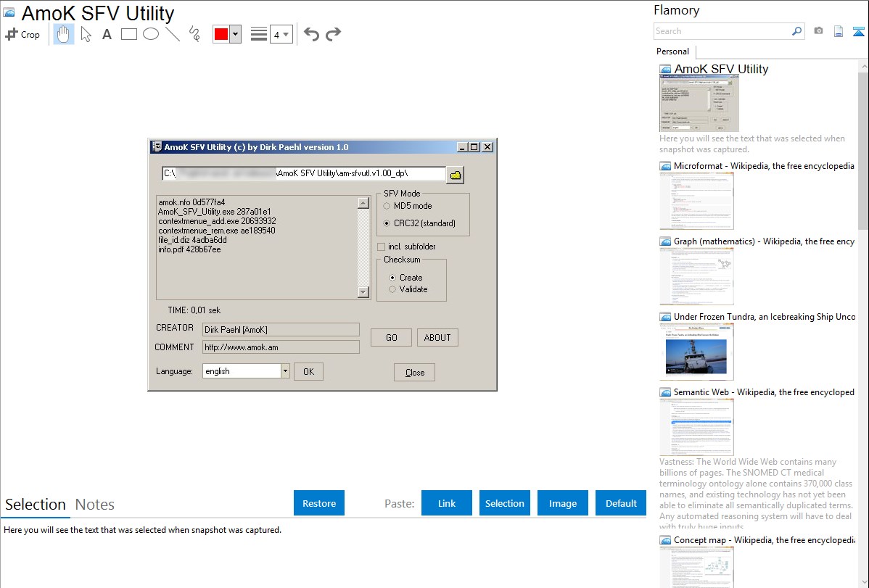
Task: Click the COMMENT text field
Action: pyautogui.click(x=281, y=347)
